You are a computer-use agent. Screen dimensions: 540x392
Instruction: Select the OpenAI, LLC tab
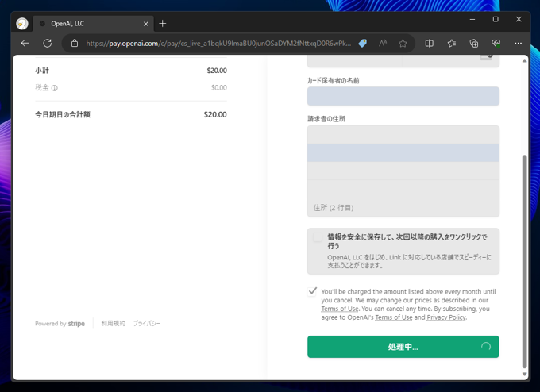[93, 24]
